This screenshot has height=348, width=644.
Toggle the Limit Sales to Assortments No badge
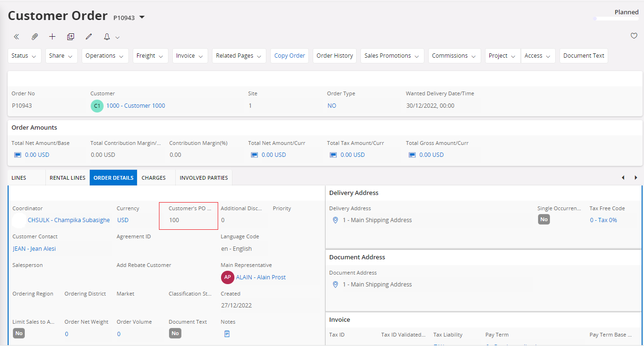tap(19, 333)
